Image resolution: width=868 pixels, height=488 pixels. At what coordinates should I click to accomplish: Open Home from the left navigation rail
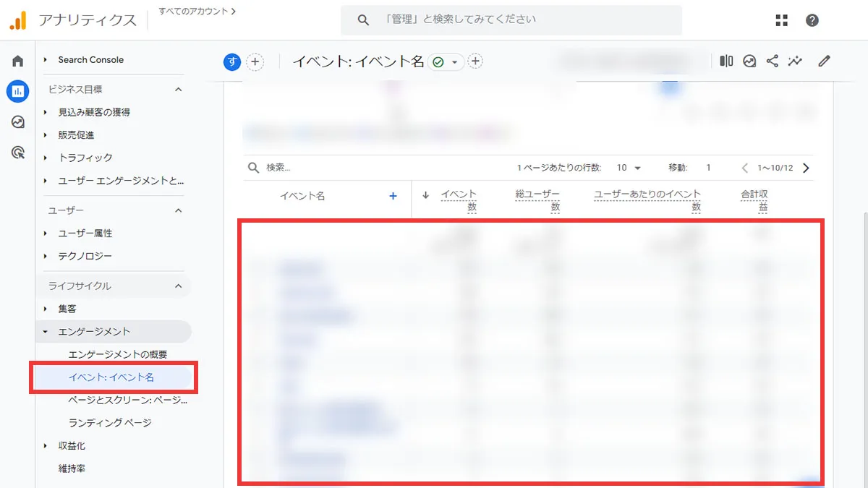(x=17, y=61)
